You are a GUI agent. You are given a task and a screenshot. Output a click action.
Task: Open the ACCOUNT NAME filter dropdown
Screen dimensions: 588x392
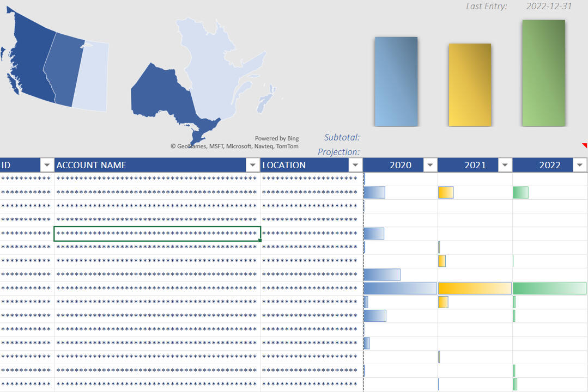tap(252, 165)
